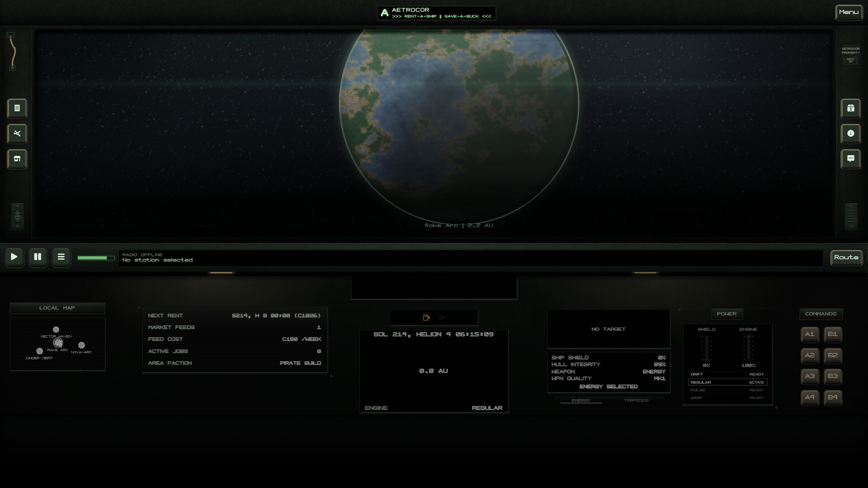Open the network nodes panel icon

pos(17,134)
